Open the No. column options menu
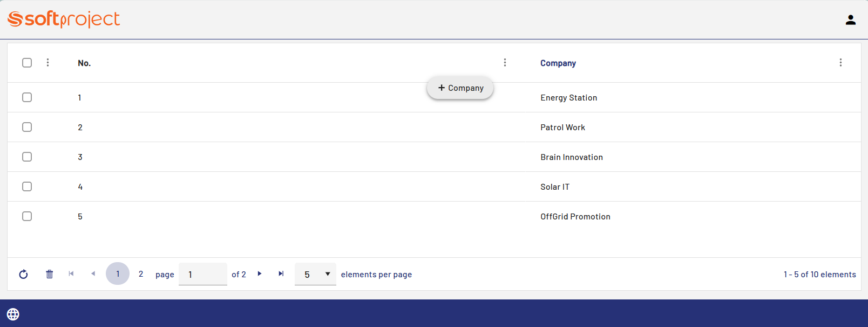The image size is (868, 327). [x=505, y=63]
